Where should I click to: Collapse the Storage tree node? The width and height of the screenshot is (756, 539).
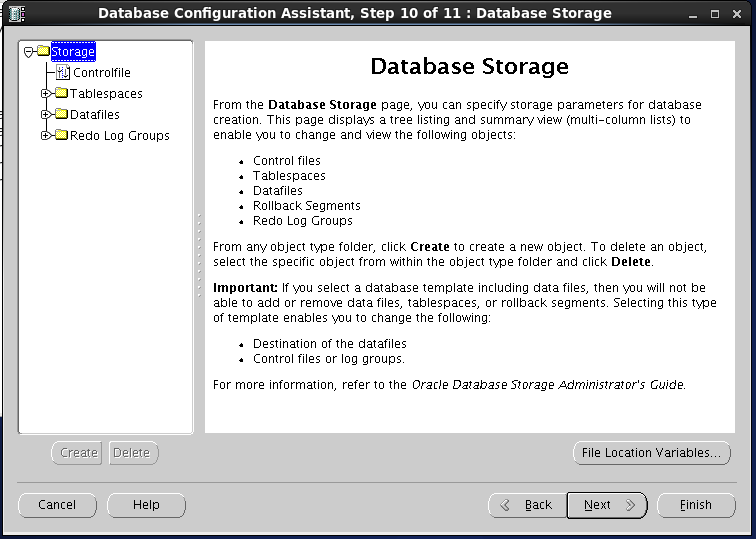(x=29, y=52)
